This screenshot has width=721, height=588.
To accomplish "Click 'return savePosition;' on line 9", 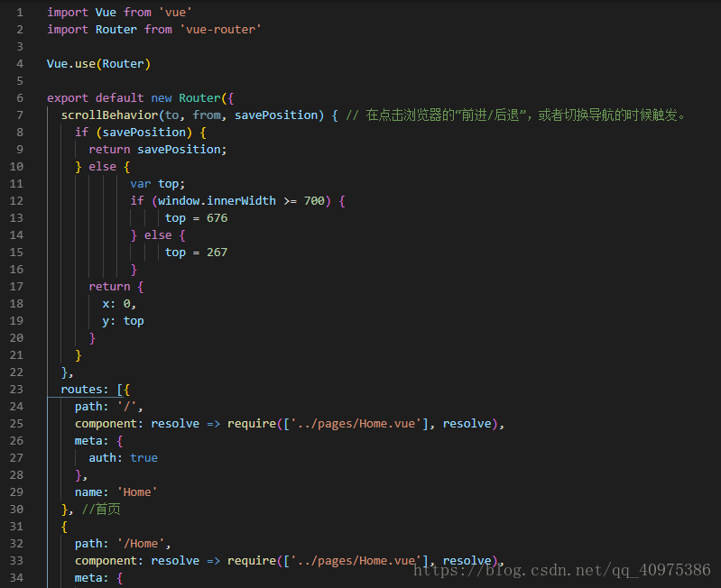I will click(158, 150).
